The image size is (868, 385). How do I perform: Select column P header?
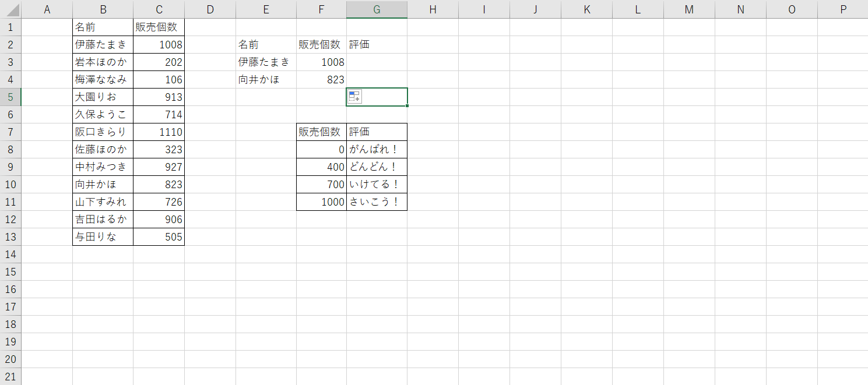click(843, 9)
